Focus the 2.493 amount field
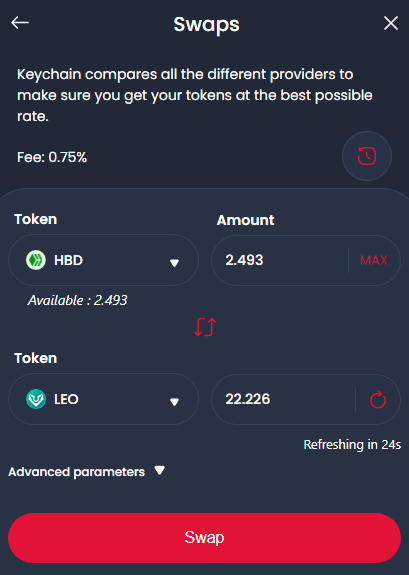 click(x=280, y=260)
